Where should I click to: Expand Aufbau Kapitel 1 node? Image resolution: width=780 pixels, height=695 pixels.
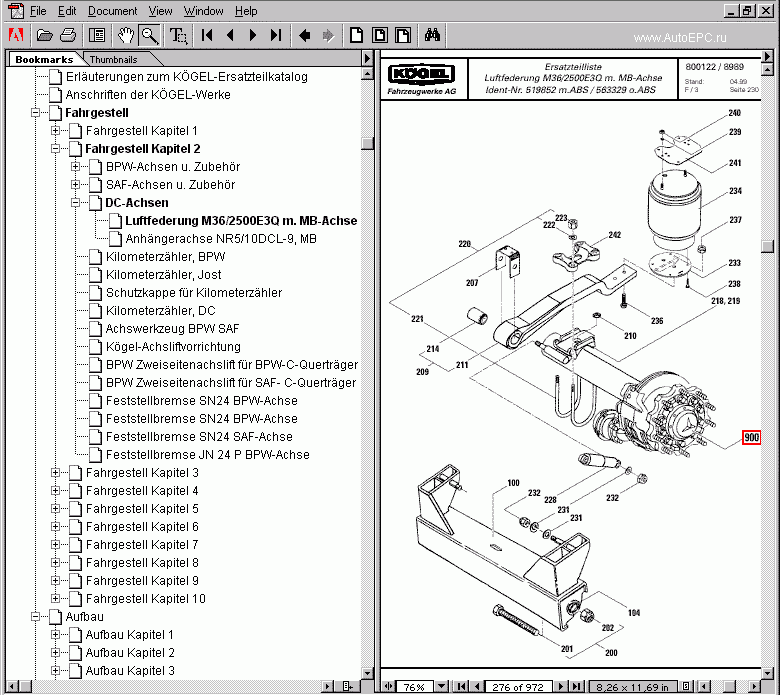click(55, 634)
